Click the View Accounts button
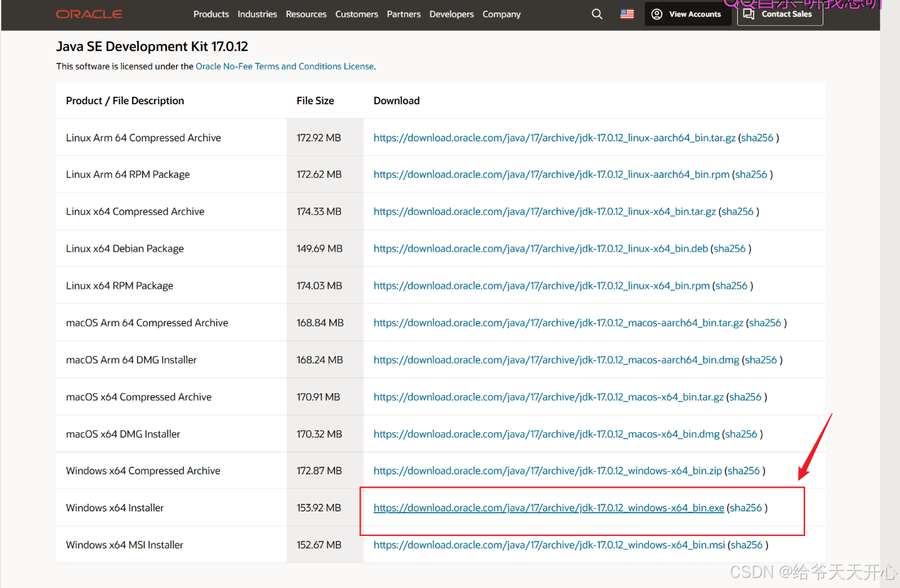900x588 pixels. coord(688,14)
